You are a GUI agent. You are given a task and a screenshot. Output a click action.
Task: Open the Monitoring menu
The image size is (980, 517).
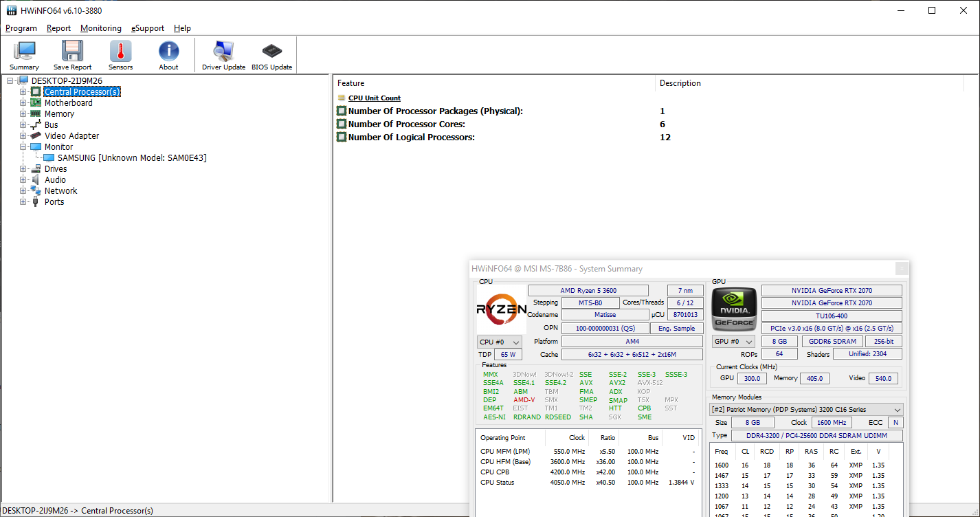(x=101, y=28)
